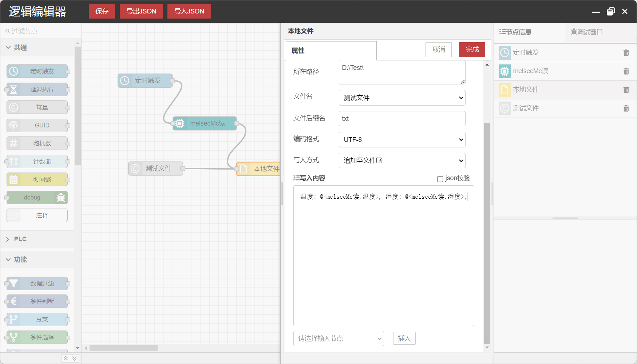Pick the 数据过滤 funnel node in palette
This screenshot has height=364, width=637.
(x=37, y=284)
